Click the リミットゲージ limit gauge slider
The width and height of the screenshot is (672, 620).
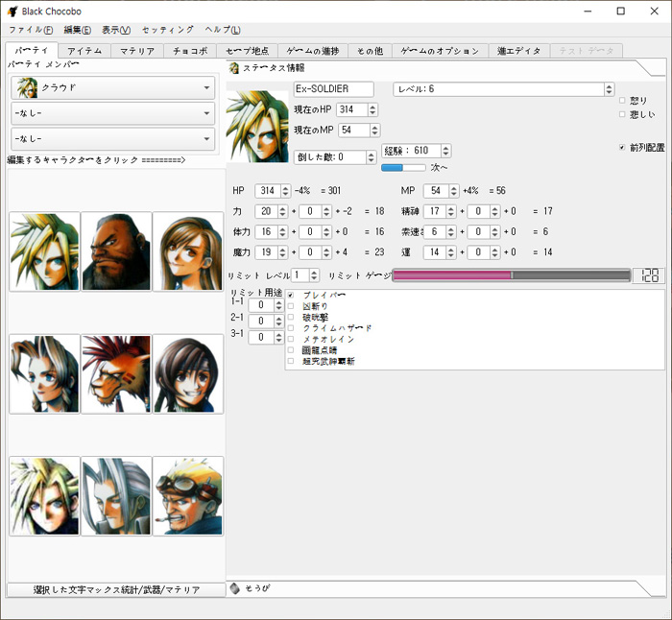[x=512, y=275]
